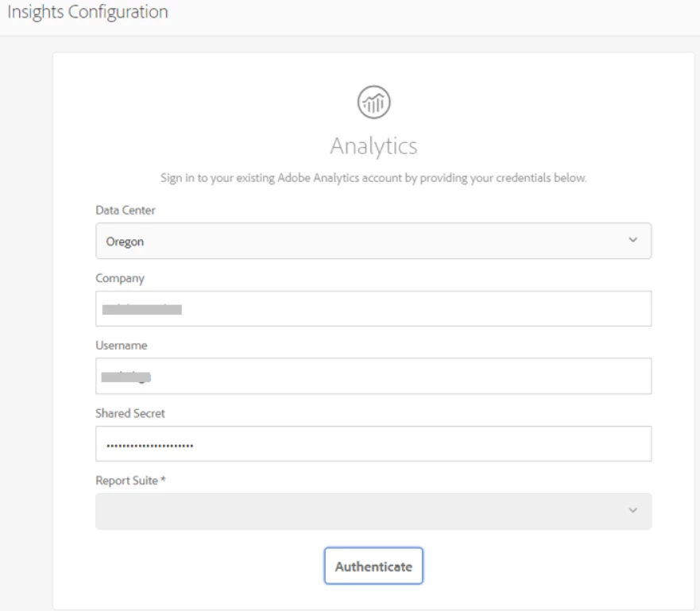Open the Report Suite dropdown
Screen dimensions: 700x611
pyautogui.click(x=373, y=511)
